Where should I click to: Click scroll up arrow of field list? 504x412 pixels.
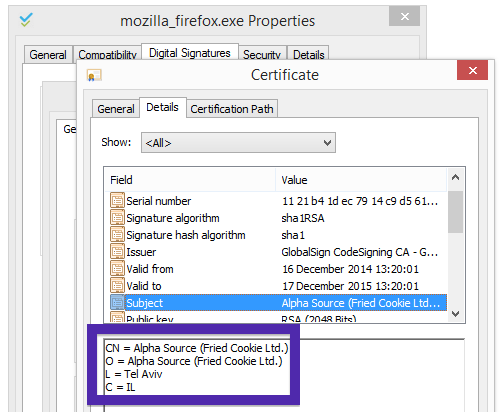(455, 178)
